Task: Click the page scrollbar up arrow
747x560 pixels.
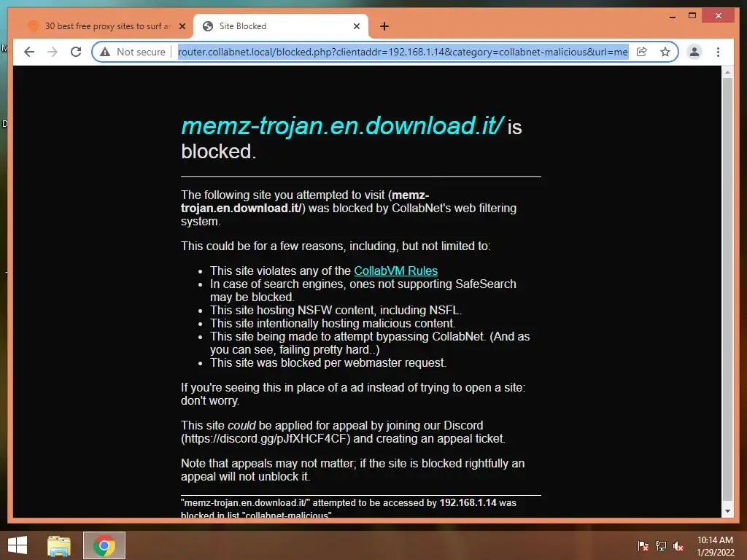Action: coord(727,72)
